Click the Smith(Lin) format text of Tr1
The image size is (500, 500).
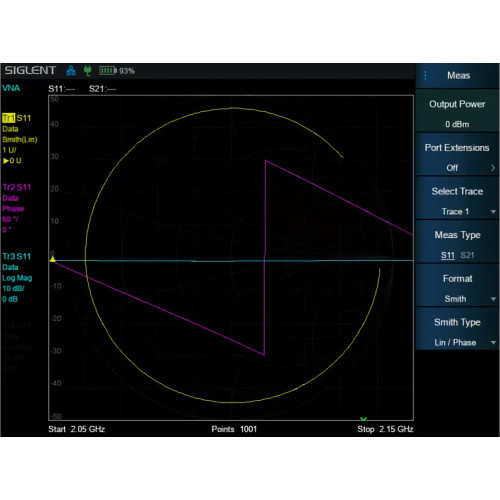(x=20, y=139)
